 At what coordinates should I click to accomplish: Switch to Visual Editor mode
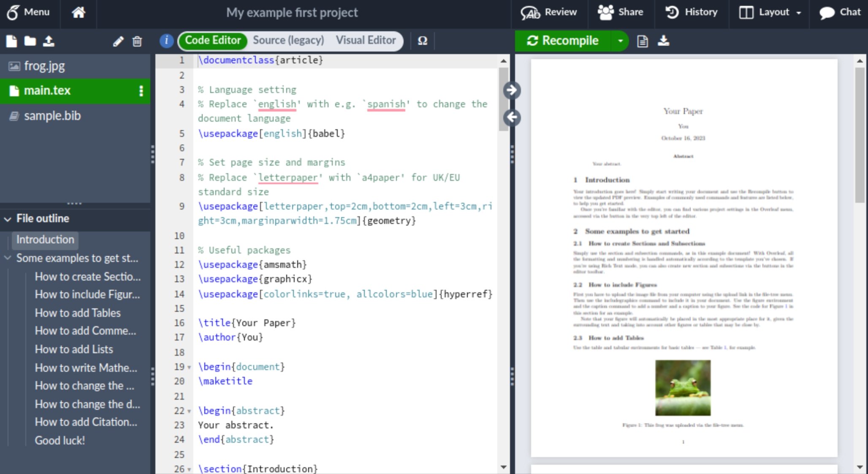click(x=366, y=41)
